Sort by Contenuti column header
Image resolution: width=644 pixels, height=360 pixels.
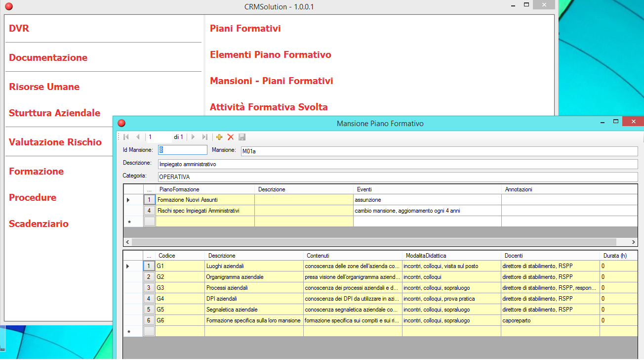353,256
